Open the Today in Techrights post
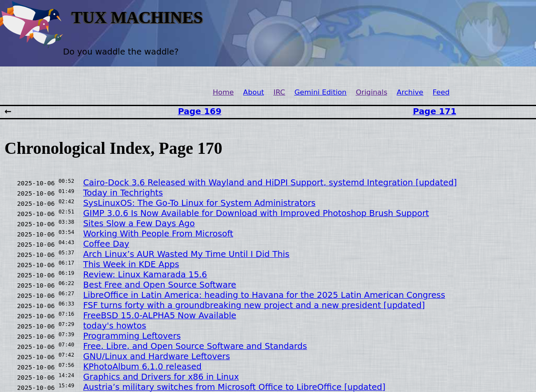The image size is (536, 392). (x=123, y=193)
